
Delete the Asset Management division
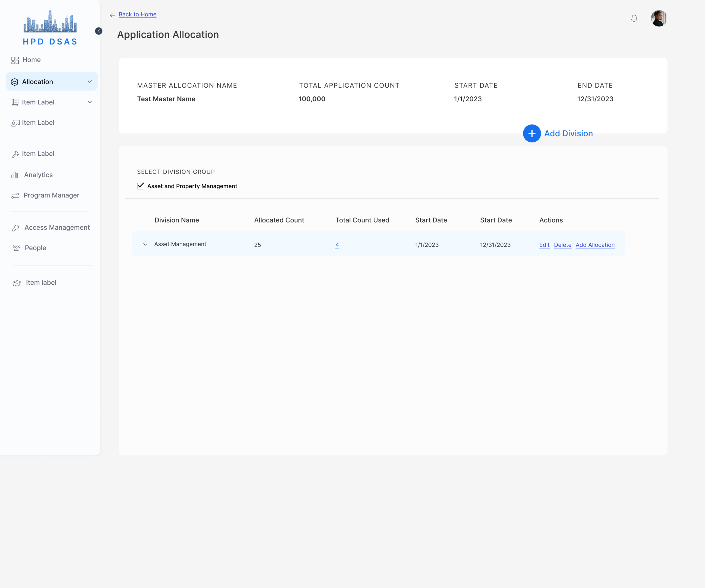point(562,245)
